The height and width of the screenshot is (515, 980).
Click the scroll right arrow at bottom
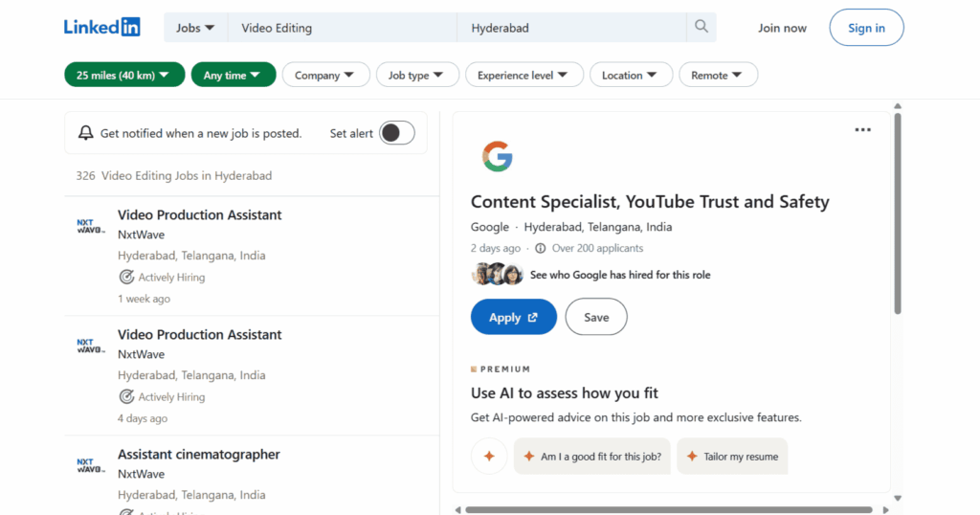coord(885,510)
